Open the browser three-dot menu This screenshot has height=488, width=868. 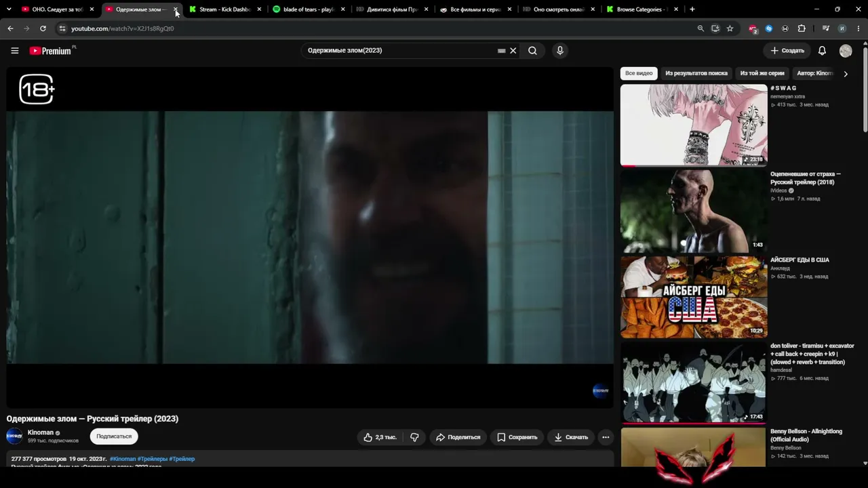click(857, 28)
